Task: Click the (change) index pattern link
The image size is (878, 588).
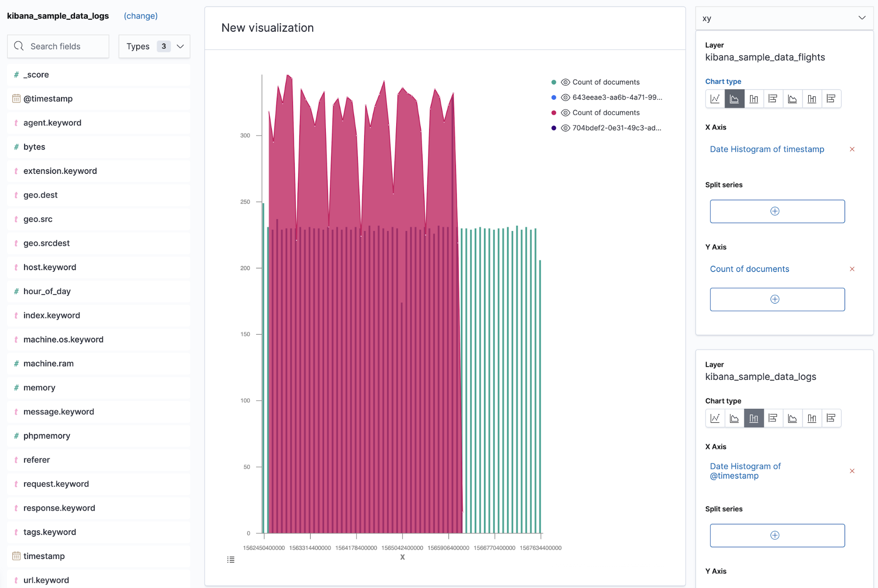Action: pos(141,16)
